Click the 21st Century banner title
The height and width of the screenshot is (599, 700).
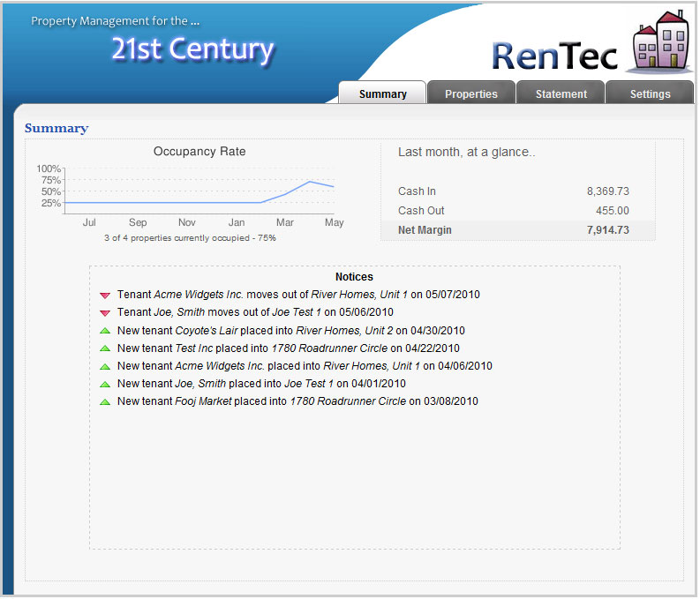[x=192, y=49]
